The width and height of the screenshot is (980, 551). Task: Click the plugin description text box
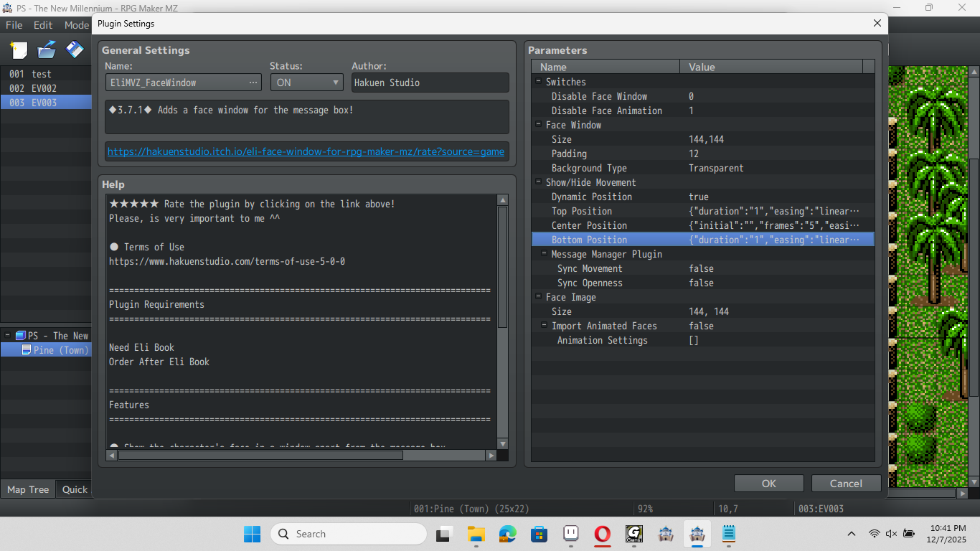(x=307, y=117)
